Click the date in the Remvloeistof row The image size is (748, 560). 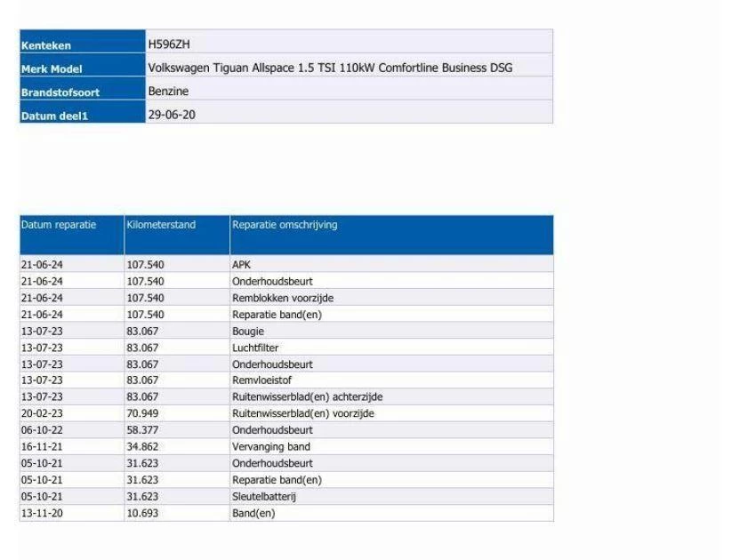click(42, 380)
